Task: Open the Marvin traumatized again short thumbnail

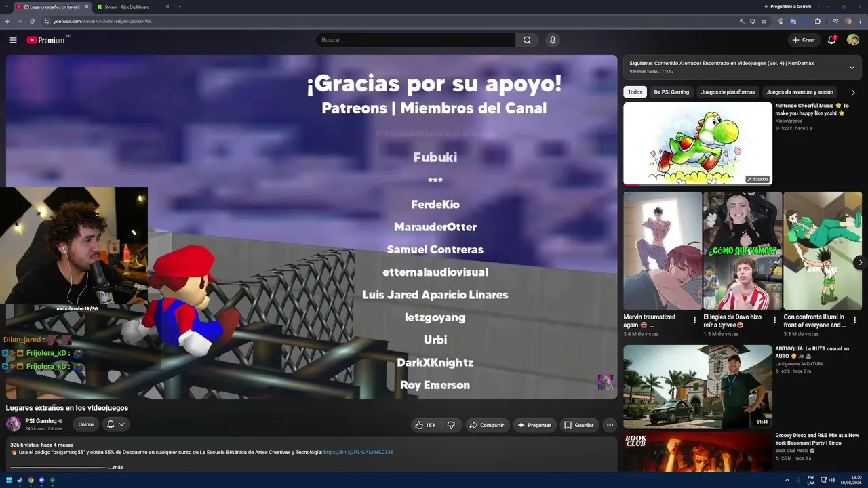Action: click(x=663, y=251)
